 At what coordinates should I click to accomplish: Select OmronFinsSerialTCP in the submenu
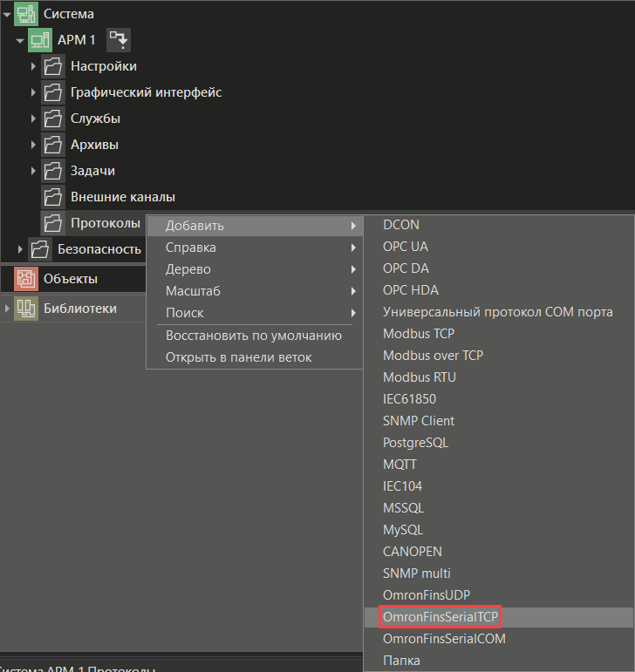440,617
